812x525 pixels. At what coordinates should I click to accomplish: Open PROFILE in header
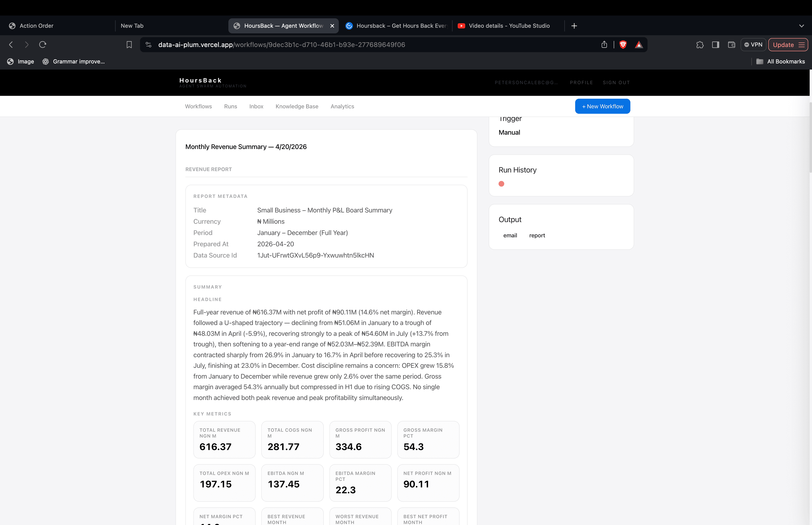click(581, 82)
